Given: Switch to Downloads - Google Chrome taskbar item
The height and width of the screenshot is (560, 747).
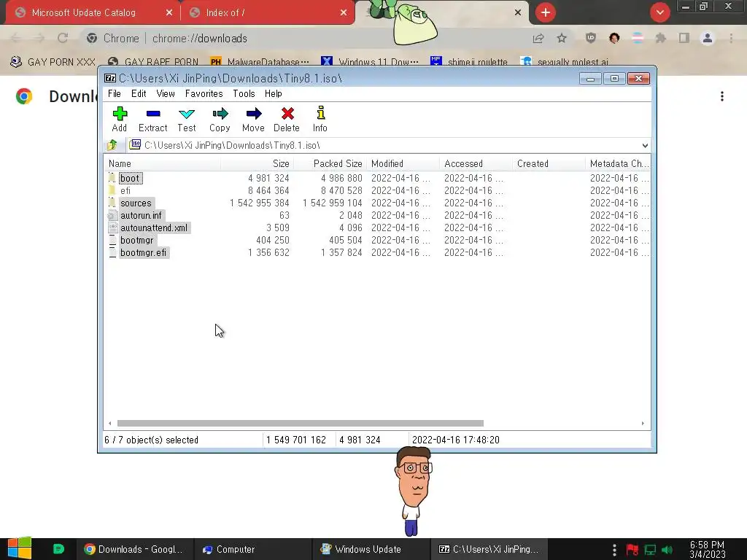Looking at the screenshot, I should [134, 549].
